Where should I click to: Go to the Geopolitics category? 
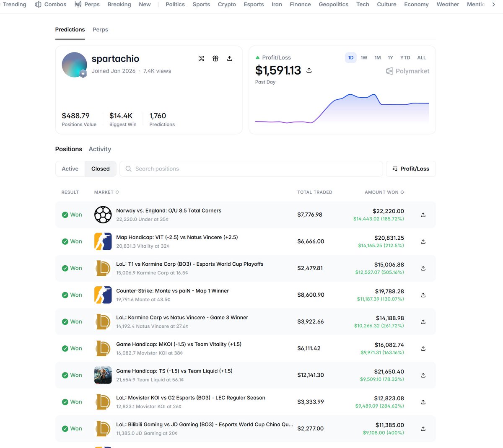click(x=333, y=5)
